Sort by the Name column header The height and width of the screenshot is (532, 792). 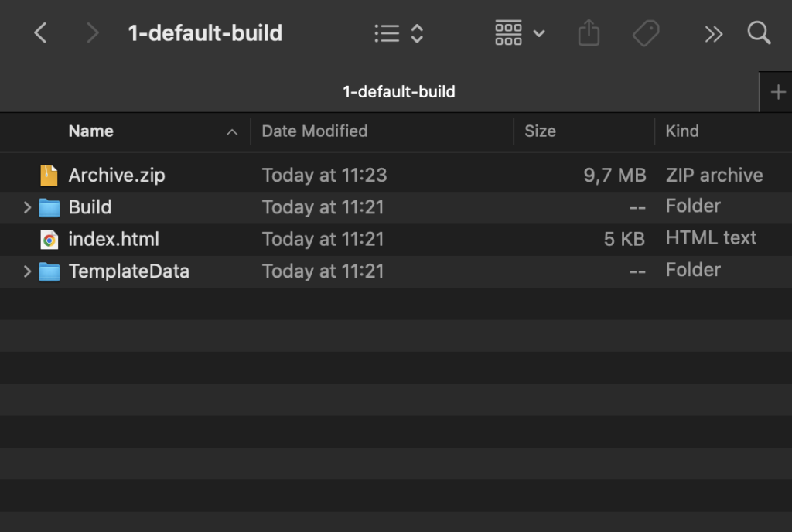point(91,131)
